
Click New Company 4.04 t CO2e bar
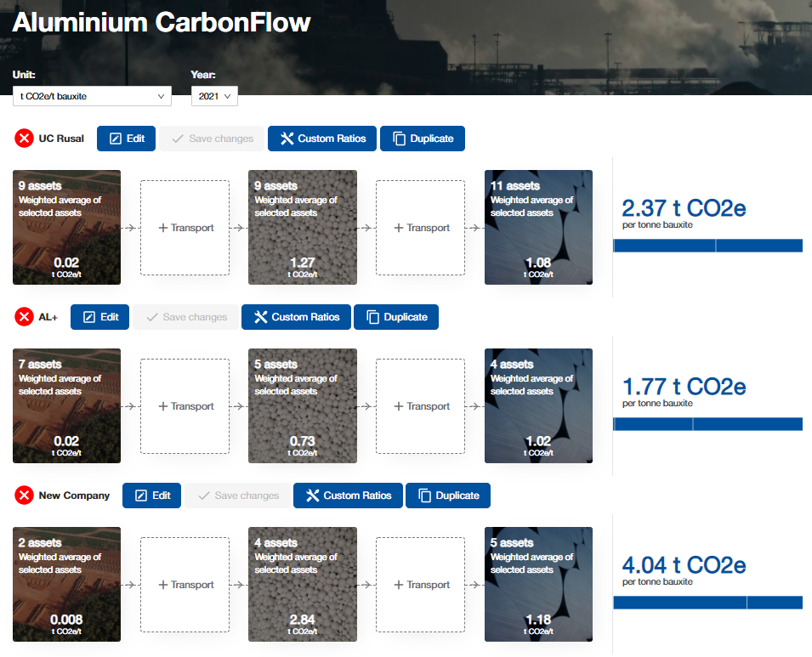coord(707,603)
